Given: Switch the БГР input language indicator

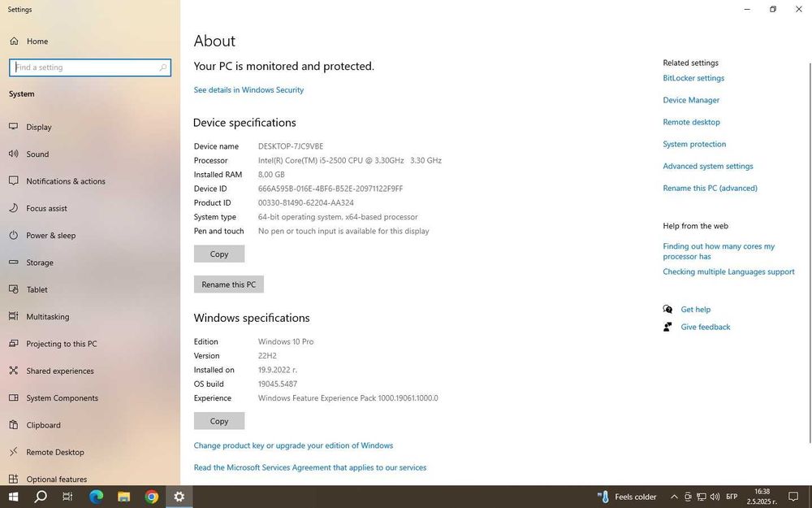Looking at the screenshot, I should pyautogui.click(x=732, y=497).
